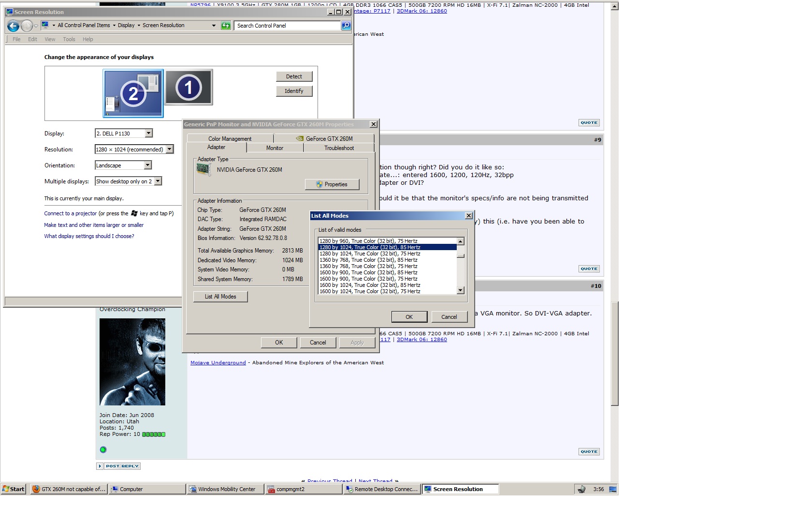Image resolution: width=812 pixels, height=508 pixels.
Task: Click in Search Control Panel field
Action: (288, 26)
